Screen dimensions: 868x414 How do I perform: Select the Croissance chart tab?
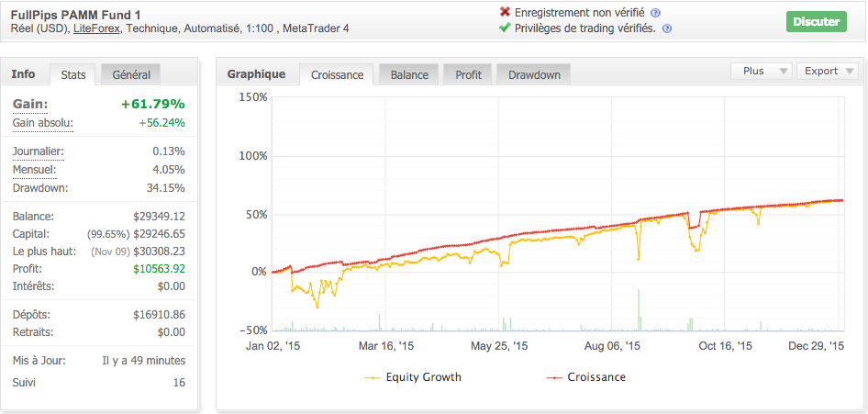337,74
